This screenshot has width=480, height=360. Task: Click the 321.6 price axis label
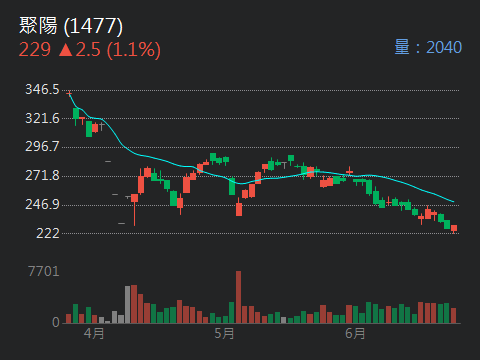tap(42, 118)
